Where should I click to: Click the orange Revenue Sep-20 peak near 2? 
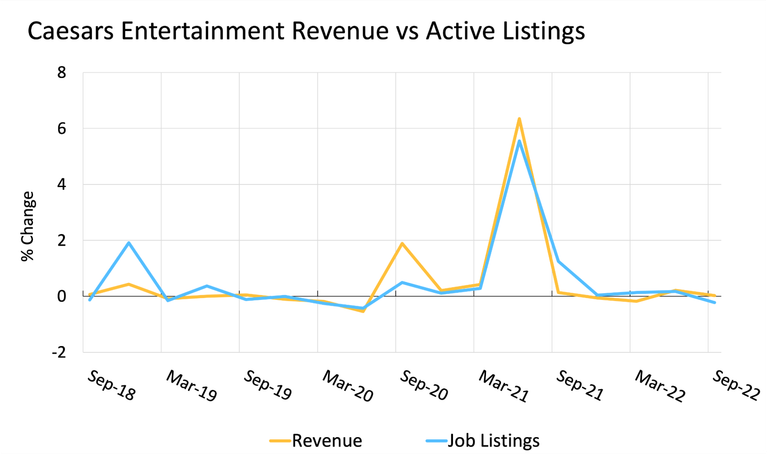pos(402,243)
